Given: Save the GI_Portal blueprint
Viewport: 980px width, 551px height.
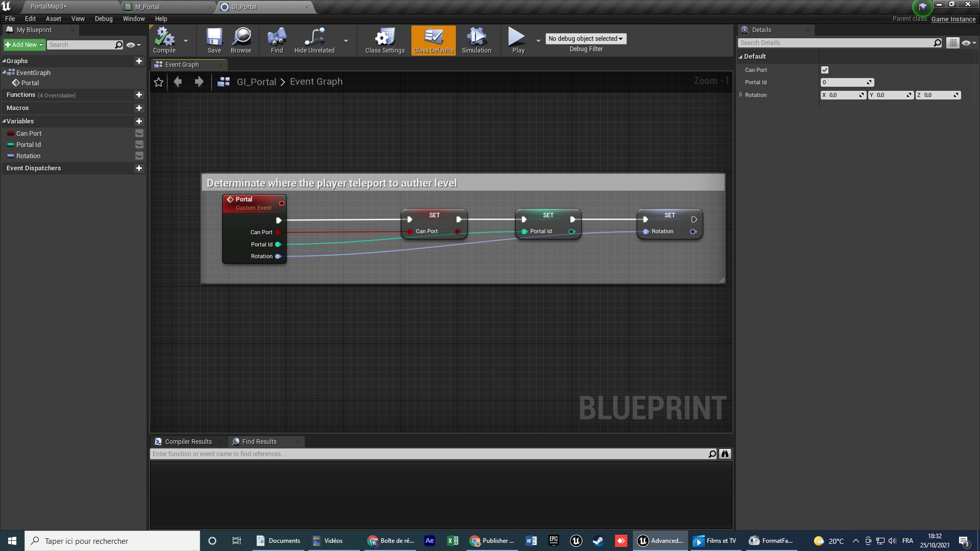Looking at the screenshot, I should click(x=214, y=40).
